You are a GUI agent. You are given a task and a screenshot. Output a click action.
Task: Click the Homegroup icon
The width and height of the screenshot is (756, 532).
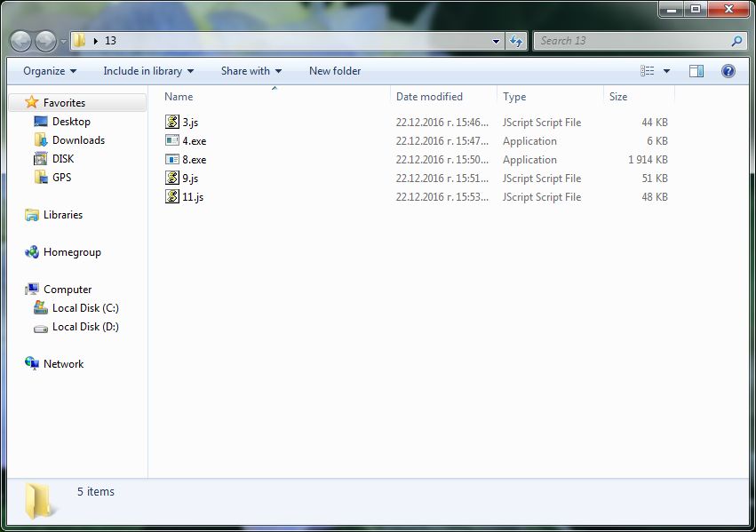click(x=32, y=252)
